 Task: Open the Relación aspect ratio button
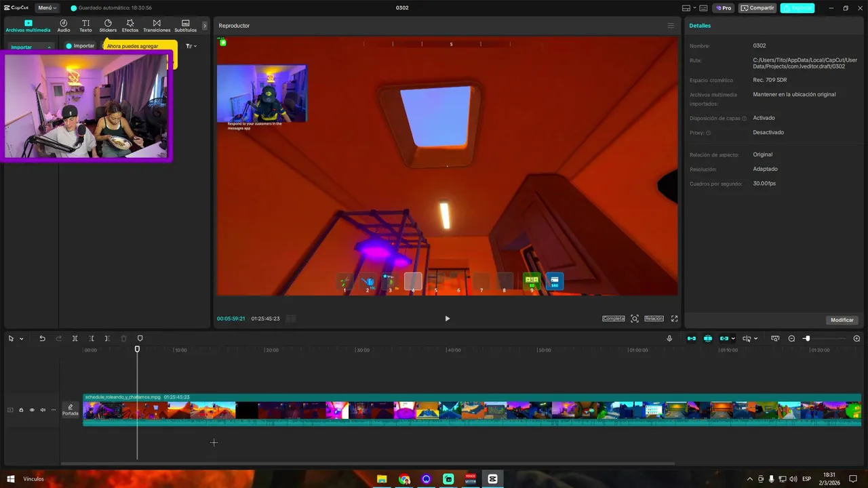(x=654, y=319)
